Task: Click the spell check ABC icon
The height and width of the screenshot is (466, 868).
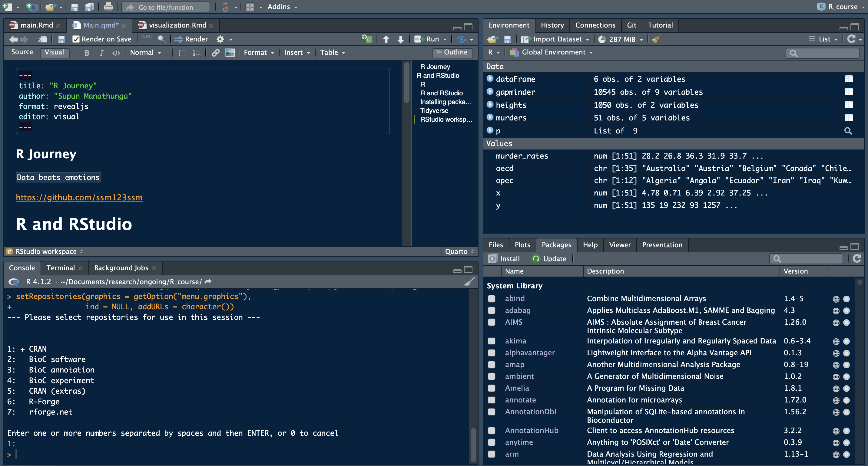Action: pyautogui.click(x=147, y=39)
